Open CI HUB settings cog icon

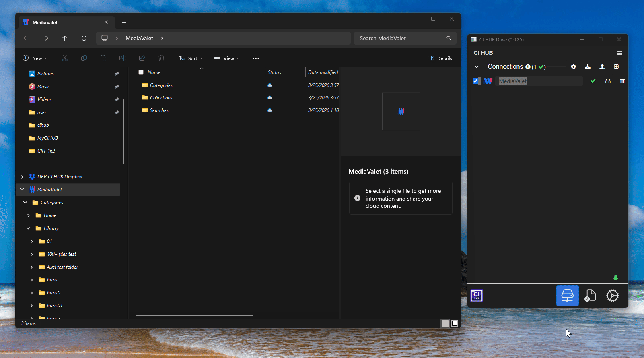coord(612,296)
